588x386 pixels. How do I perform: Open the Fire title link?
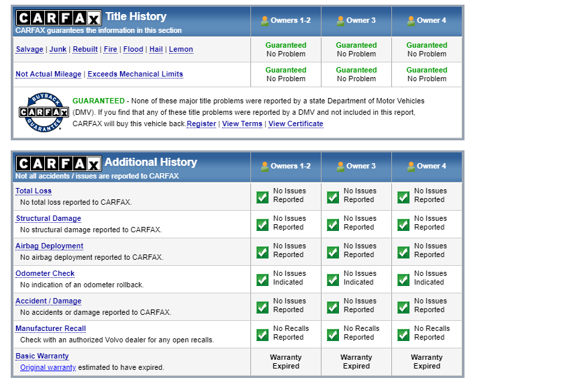click(110, 49)
